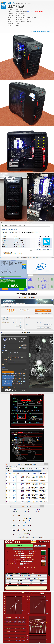Screen dimensions: 54x644
Task: Click the View Result at 3DMark.com button
Action: point(43,310)
